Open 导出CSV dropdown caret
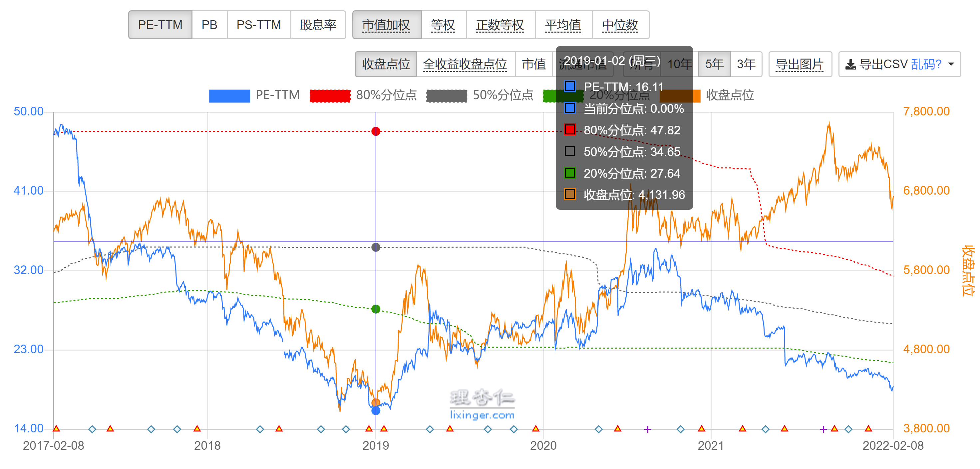 point(951,64)
